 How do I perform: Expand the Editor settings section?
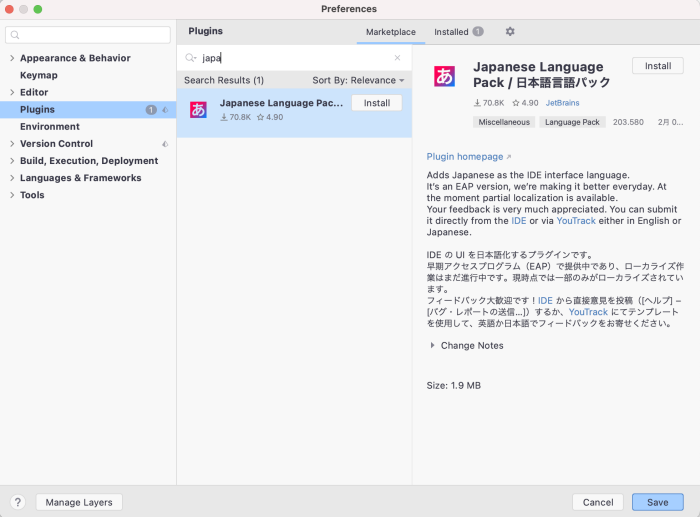click(12, 92)
